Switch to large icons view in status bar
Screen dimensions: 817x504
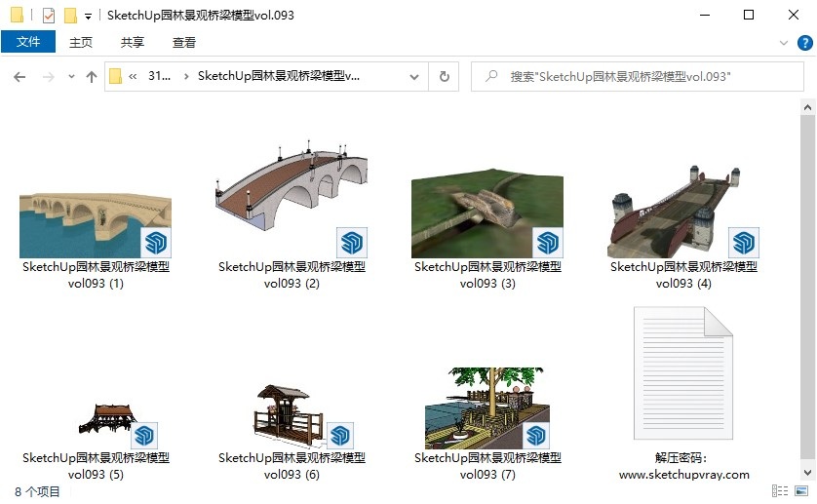pyautogui.click(x=801, y=490)
